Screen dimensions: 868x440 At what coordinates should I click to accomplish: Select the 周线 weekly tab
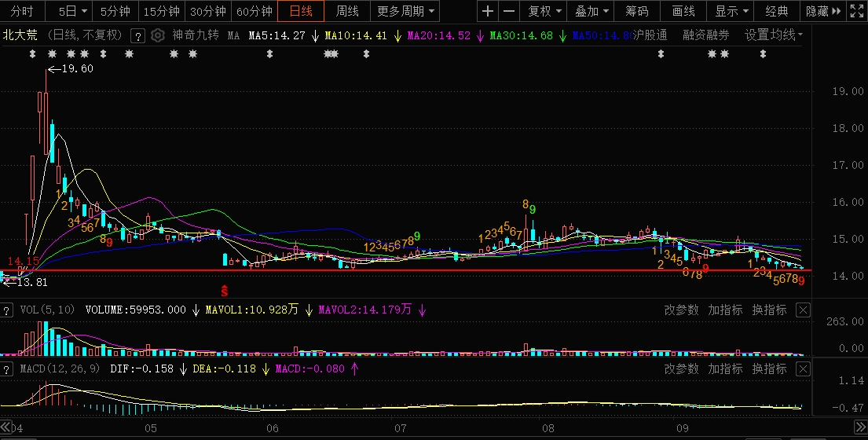coord(348,11)
